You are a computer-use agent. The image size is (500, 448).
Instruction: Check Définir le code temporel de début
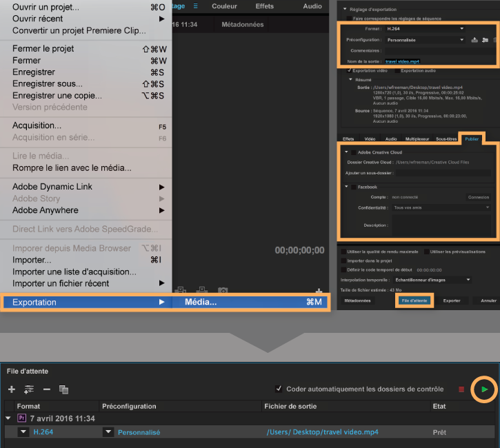(x=343, y=270)
